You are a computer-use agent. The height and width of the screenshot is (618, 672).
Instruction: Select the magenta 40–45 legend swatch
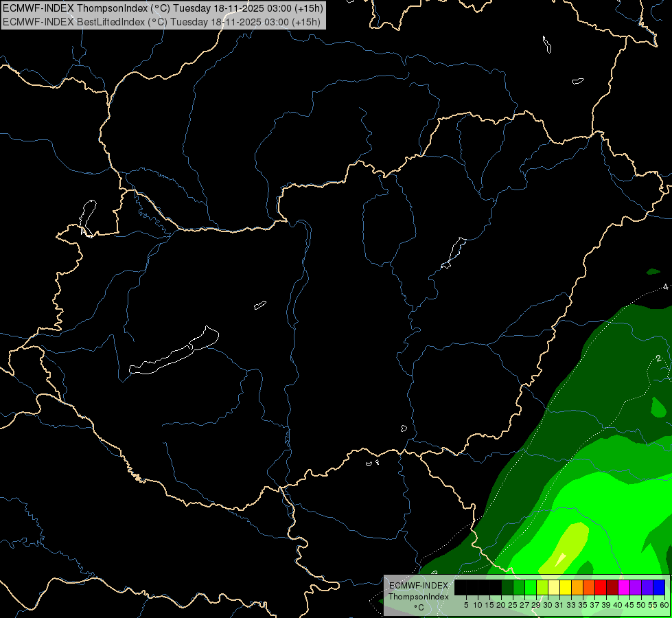pos(624,587)
